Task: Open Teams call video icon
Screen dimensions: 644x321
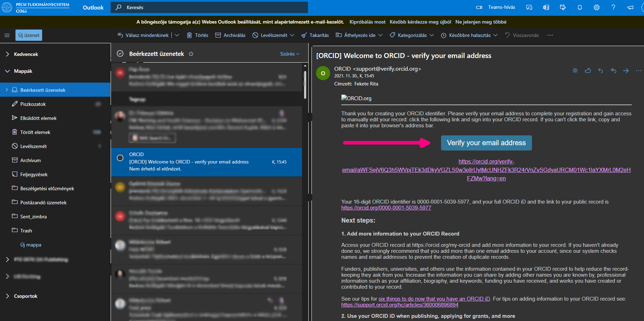Action: pos(479,7)
